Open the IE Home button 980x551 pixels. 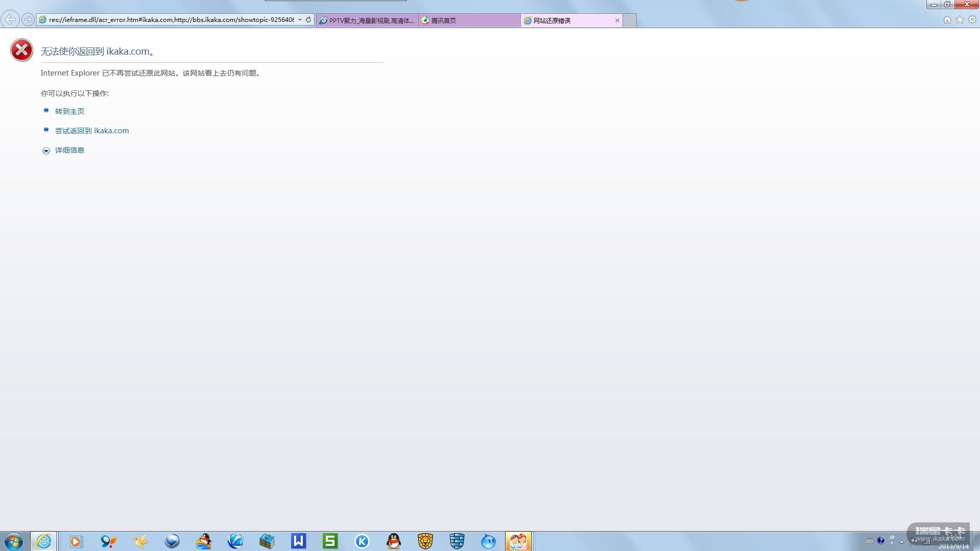point(947,19)
